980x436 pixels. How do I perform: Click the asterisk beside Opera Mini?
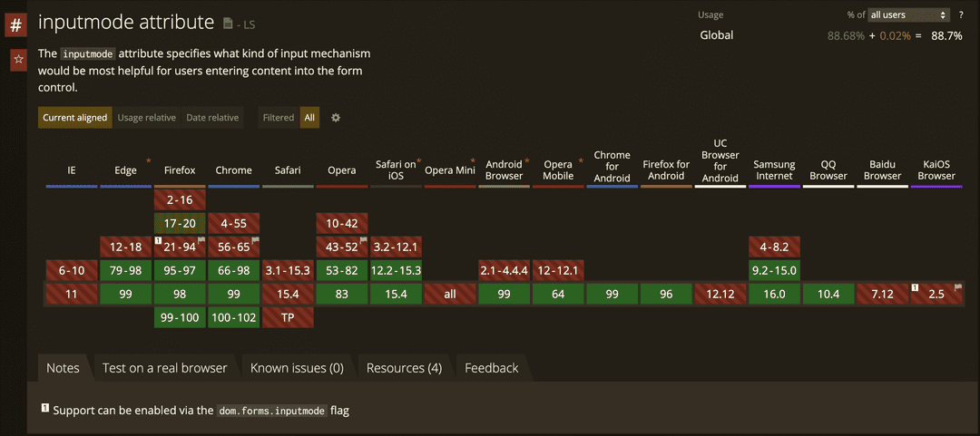[x=473, y=161]
